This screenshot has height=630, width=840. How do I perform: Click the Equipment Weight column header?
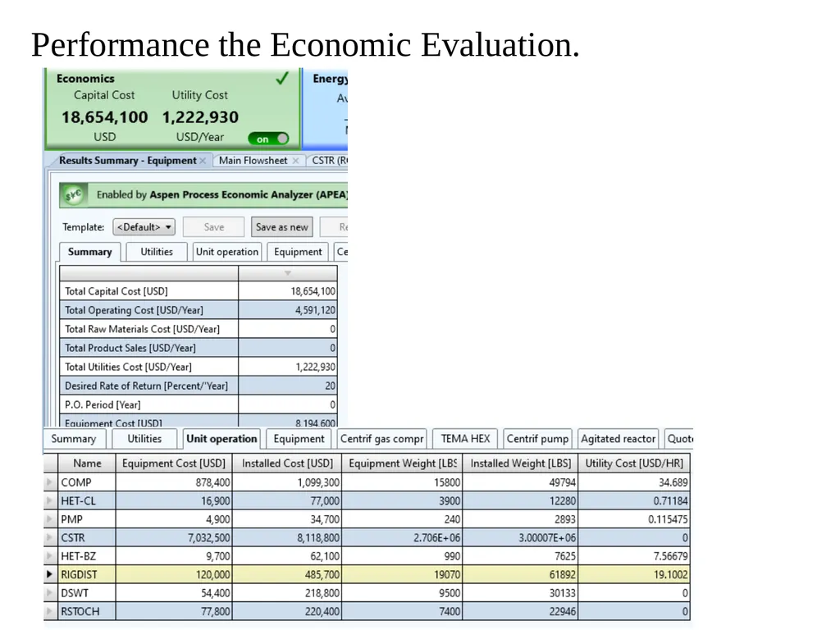(x=402, y=463)
